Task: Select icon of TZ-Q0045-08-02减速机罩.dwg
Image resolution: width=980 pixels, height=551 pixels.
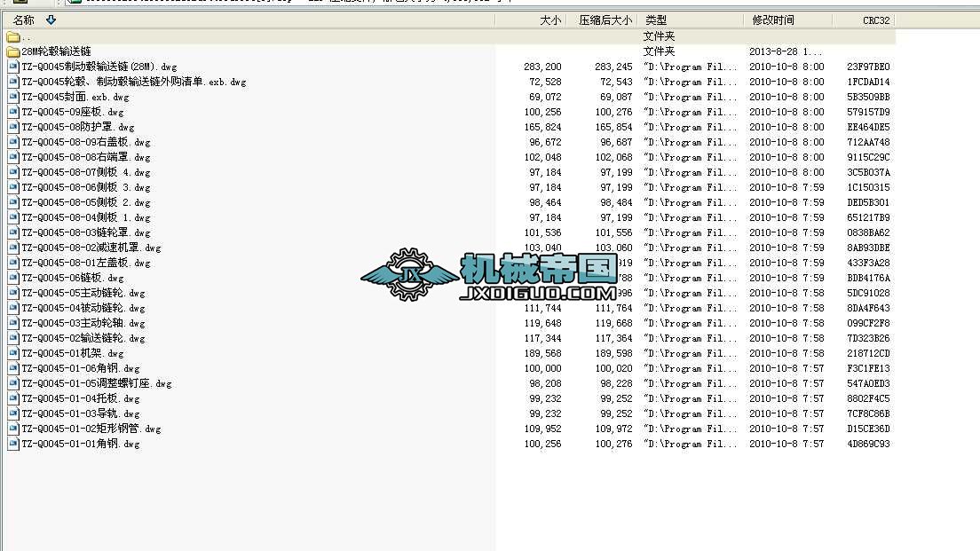Action: tap(13, 248)
